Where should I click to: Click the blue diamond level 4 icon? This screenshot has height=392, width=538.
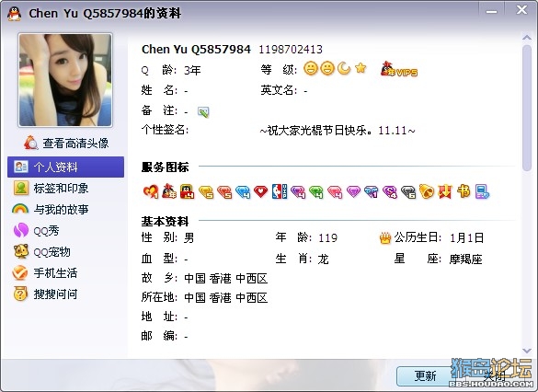pos(243,192)
